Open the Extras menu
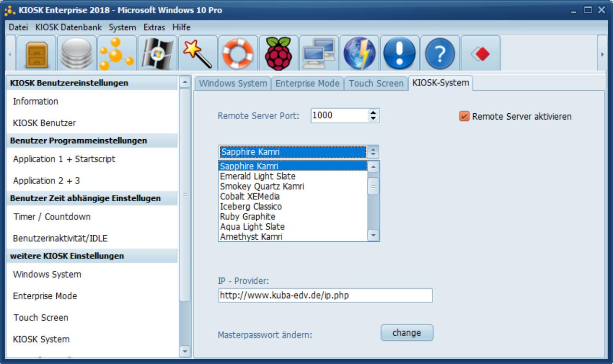613x364 pixels. [x=154, y=27]
